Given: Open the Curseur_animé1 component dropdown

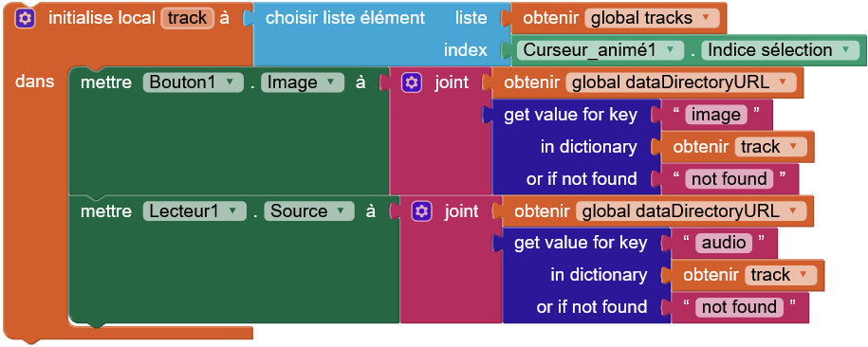Looking at the screenshot, I should tap(600, 50).
